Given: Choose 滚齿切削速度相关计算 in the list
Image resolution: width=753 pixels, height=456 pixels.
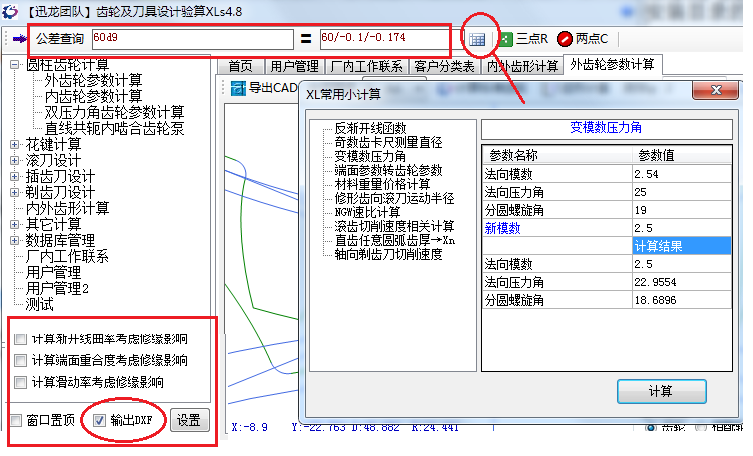Looking at the screenshot, I should click(x=394, y=226).
